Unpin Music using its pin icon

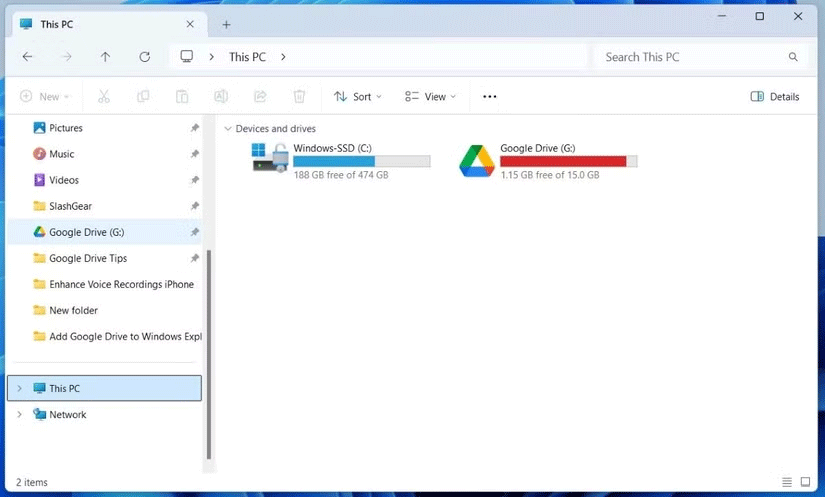pos(195,154)
